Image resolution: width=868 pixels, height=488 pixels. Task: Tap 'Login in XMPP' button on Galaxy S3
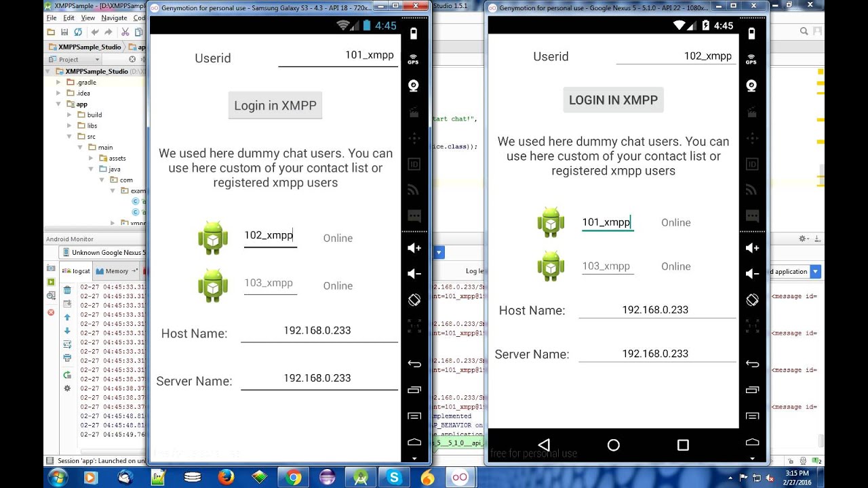click(x=275, y=106)
